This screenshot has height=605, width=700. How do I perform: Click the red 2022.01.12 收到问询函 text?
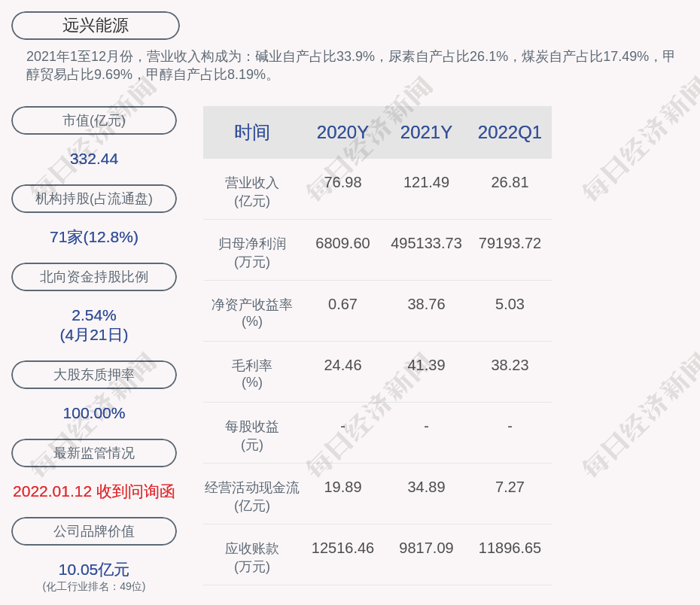(94, 491)
